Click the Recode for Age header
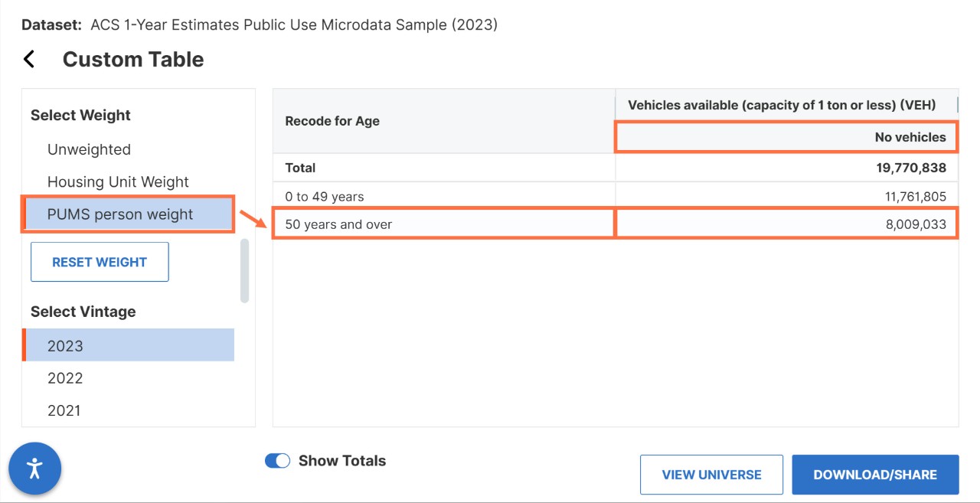980x503 pixels. point(332,121)
